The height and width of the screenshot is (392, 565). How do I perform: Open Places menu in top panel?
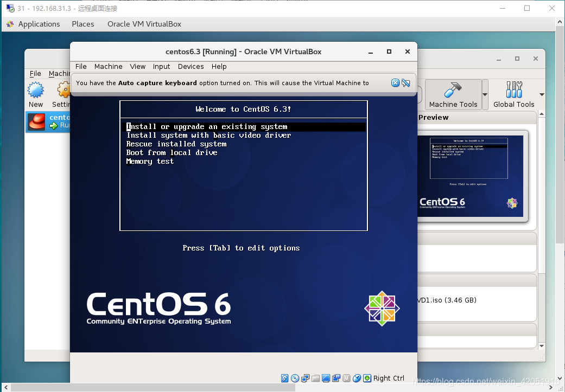click(83, 24)
